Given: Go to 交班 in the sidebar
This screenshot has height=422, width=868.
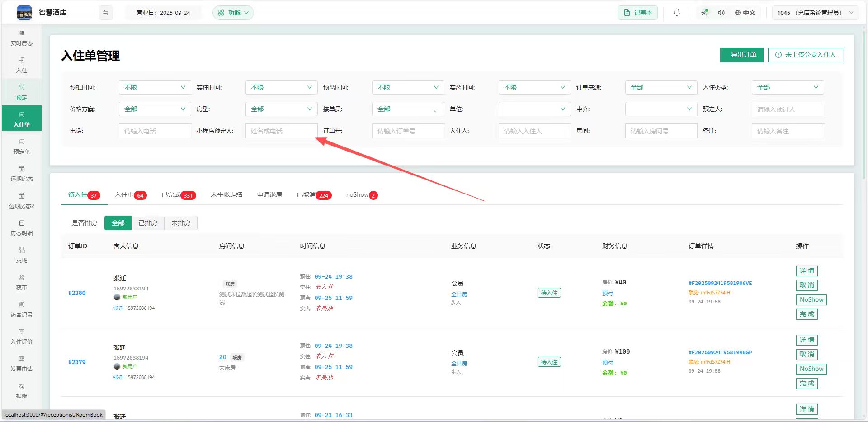Looking at the screenshot, I should (x=22, y=256).
